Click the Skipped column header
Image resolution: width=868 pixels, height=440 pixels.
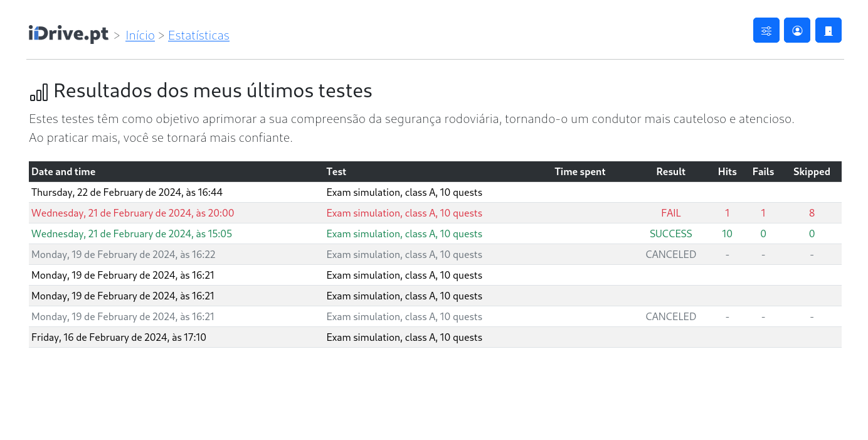(811, 172)
